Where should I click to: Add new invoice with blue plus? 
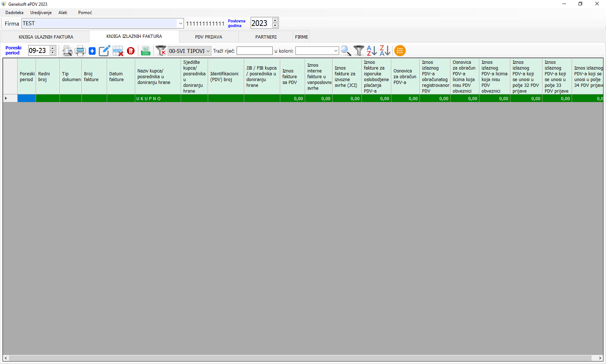(92, 51)
